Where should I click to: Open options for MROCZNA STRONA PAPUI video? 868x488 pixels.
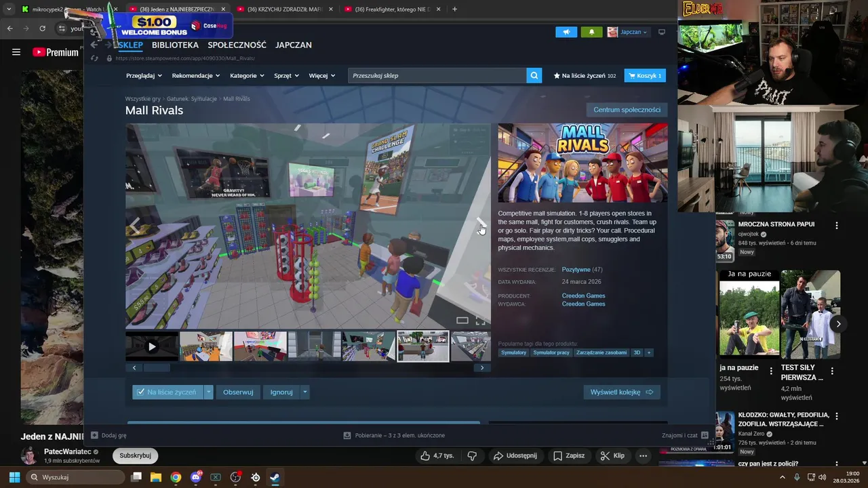click(837, 225)
